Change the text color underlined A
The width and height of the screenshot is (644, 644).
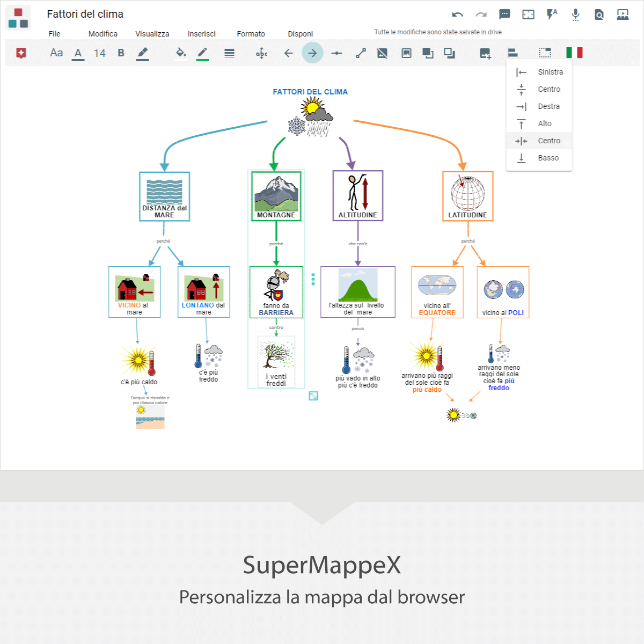[x=78, y=53]
